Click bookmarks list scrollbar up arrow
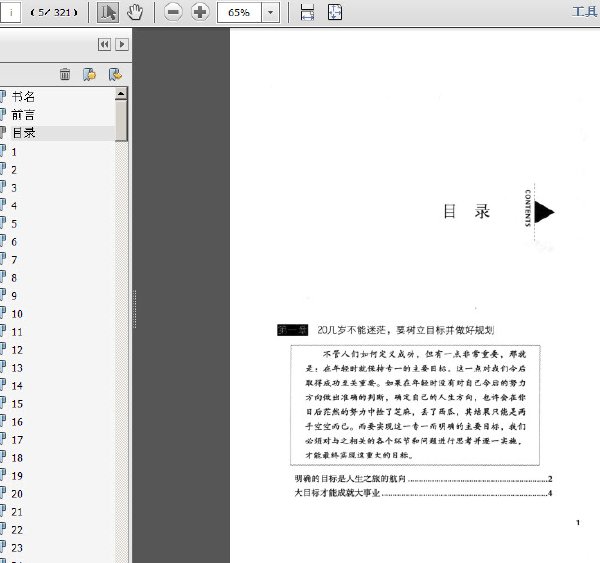Viewport: 600px width, 563px height. (121, 94)
